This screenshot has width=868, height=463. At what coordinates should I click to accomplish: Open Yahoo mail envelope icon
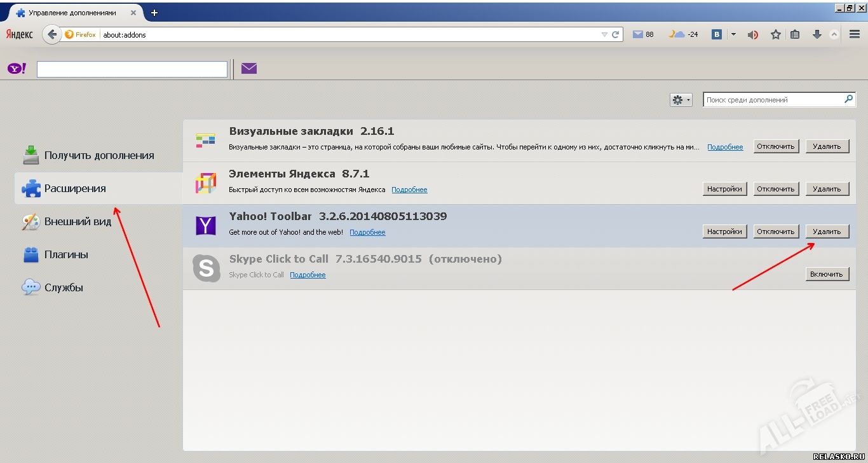click(x=249, y=68)
